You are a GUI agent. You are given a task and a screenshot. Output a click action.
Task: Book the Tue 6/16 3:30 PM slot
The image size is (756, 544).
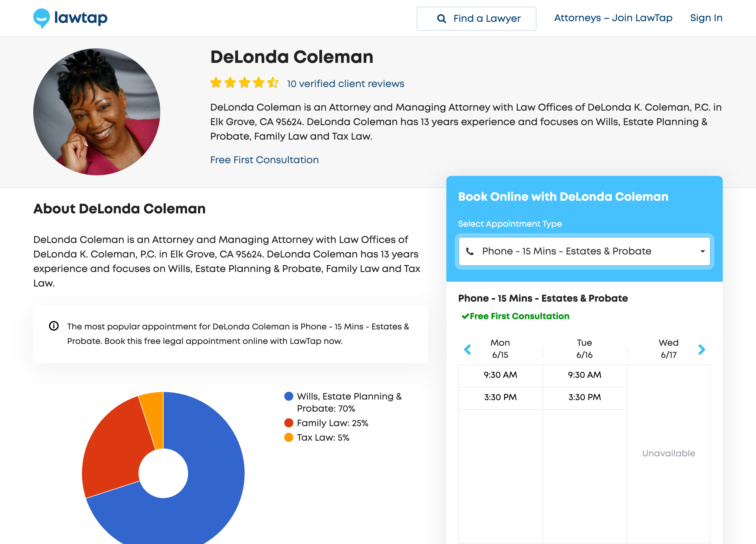[x=585, y=397]
